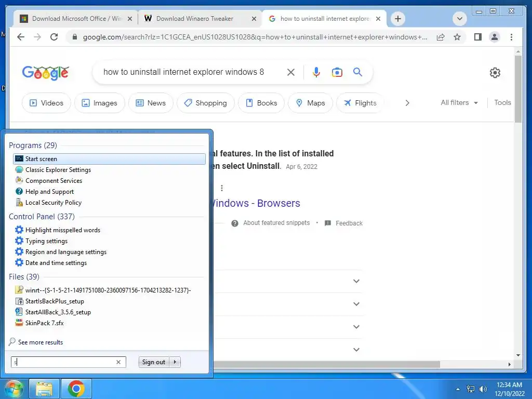Launch Component Services
This screenshot has width=532, height=399.
pos(54,180)
